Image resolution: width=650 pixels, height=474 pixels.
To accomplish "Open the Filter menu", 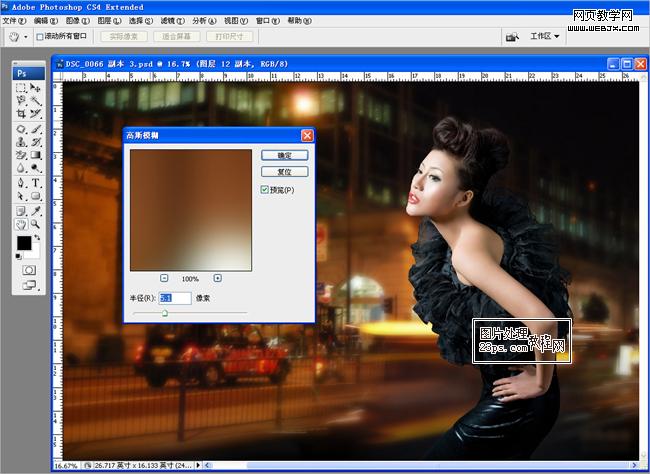I will tap(172, 21).
